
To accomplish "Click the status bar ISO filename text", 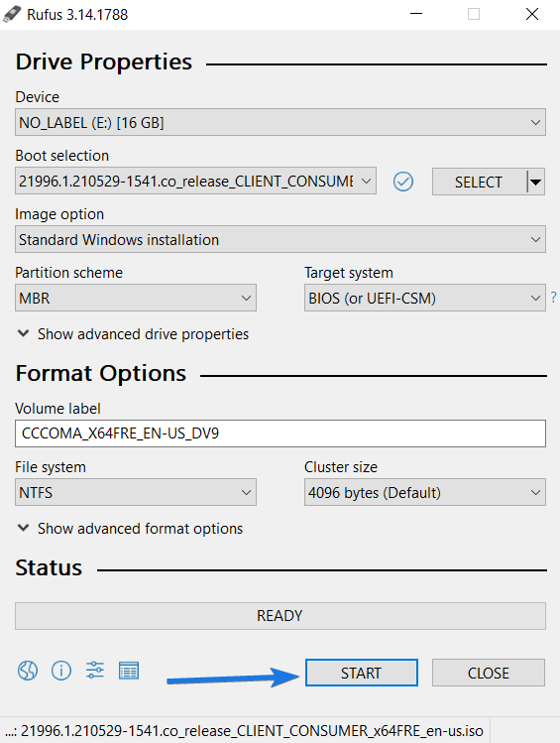I will tap(244, 731).
